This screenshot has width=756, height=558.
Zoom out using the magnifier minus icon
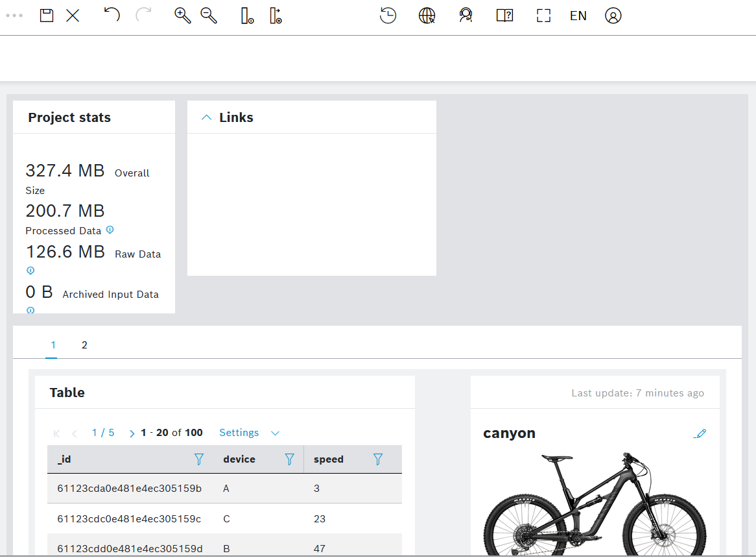pyautogui.click(x=209, y=16)
